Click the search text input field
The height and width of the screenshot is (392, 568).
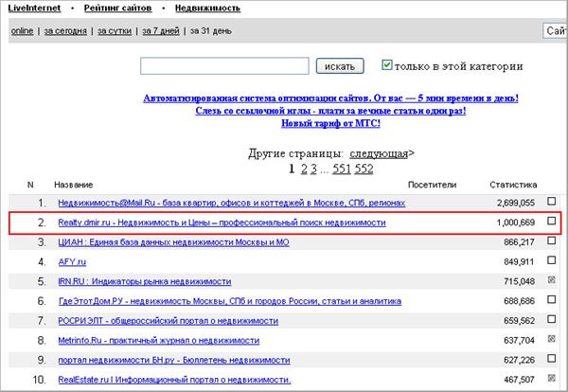point(224,66)
